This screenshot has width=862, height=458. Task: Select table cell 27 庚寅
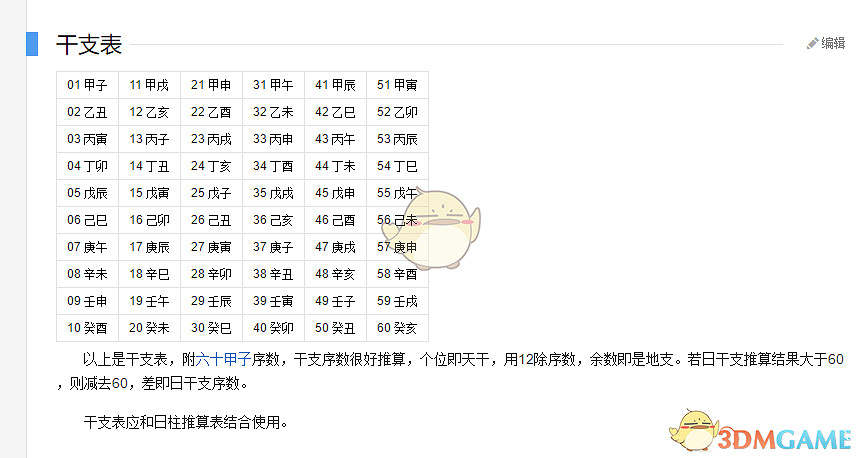(x=212, y=247)
